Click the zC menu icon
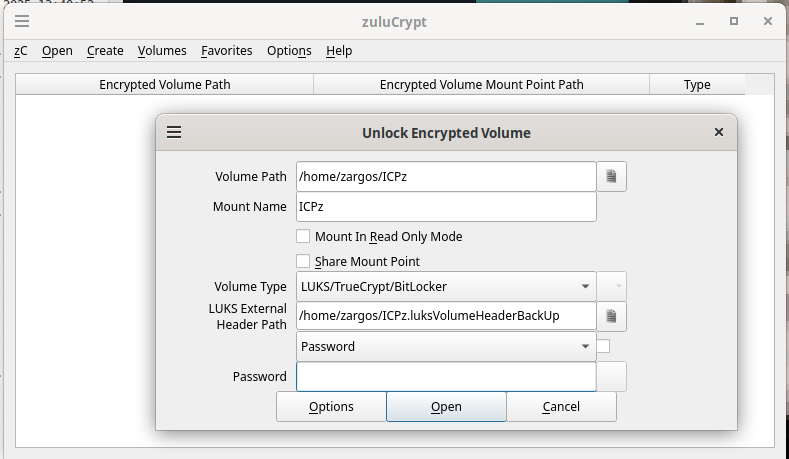The width and height of the screenshot is (789, 459). pyautogui.click(x=21, y=51)
